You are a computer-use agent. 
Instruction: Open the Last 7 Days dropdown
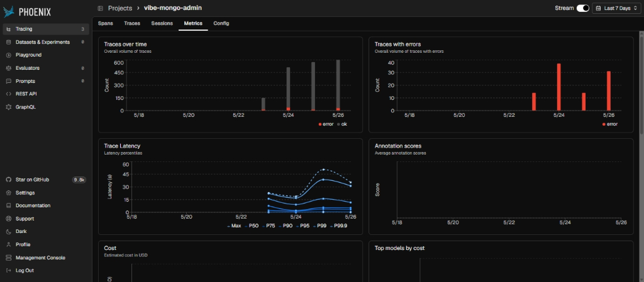616,8
